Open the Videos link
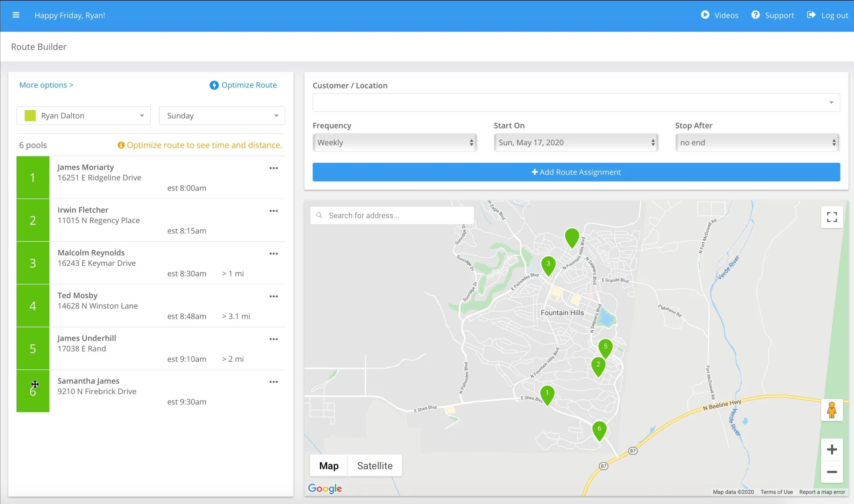Image resolution: width=854 pixels, height=504 pixels. tap(726, 15)
